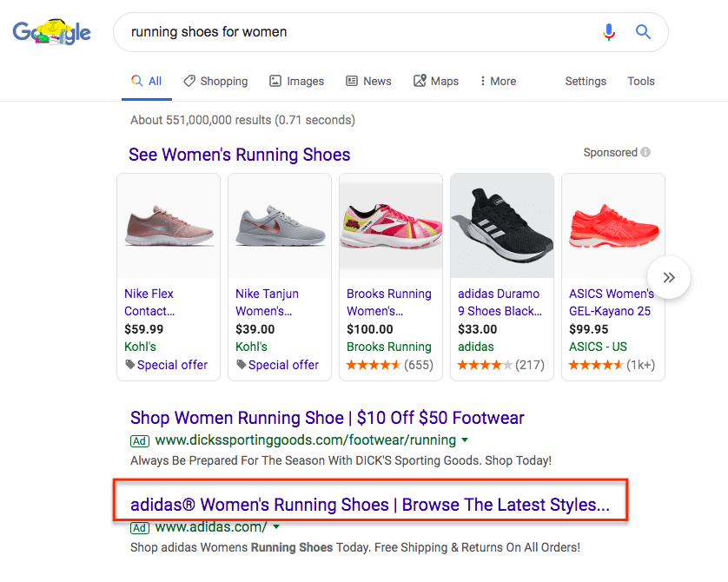Click the microphone icon in the search bar
Screen dimensions: 728x582
[x=609, y=31]
